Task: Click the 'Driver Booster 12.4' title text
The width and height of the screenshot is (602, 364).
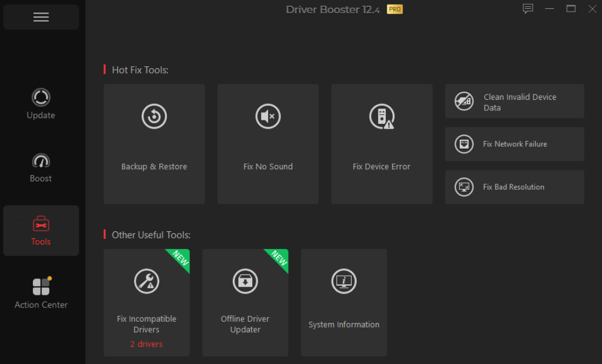Action: [333, 9]
